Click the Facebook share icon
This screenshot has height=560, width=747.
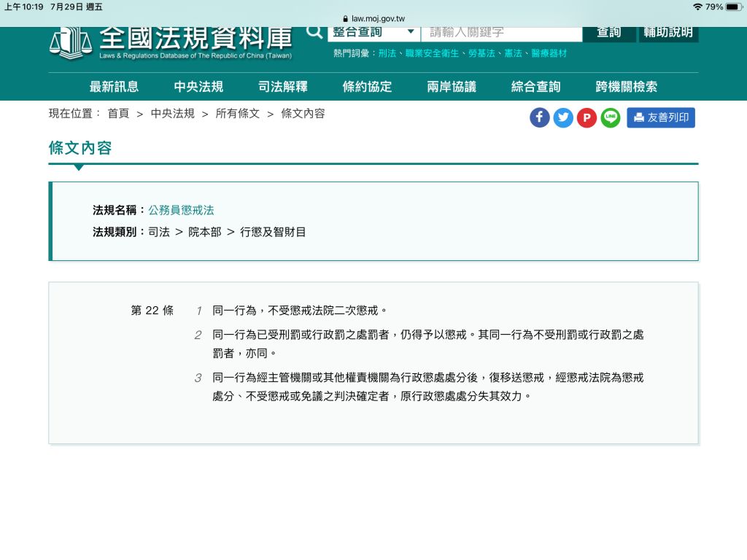pyautogui.click(x=539, y=117)
